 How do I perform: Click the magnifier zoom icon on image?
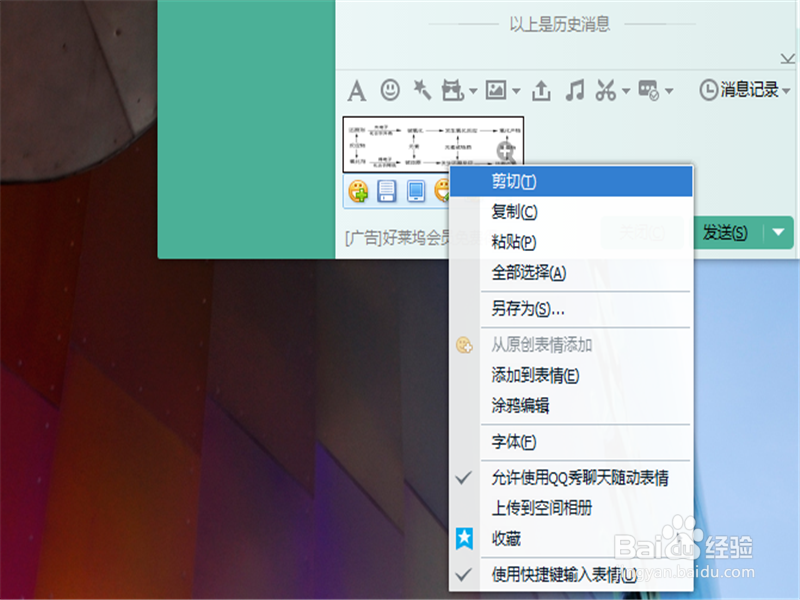[x=507, y=152]
